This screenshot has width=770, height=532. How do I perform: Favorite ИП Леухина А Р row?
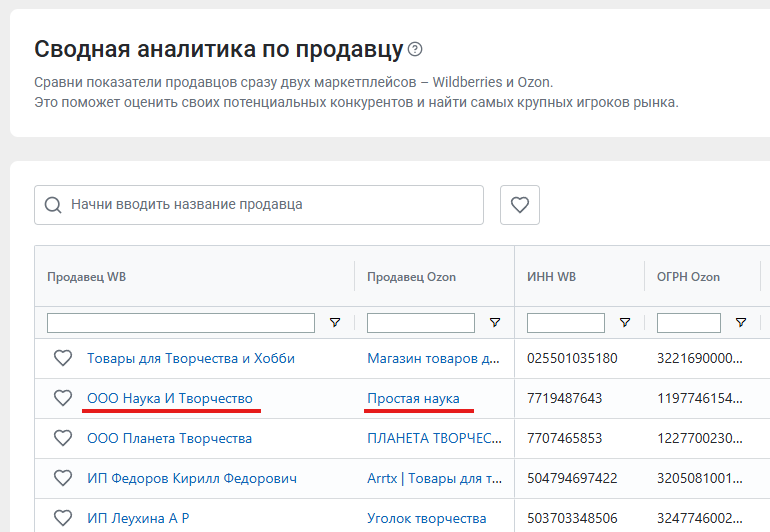(x=63, y=518)
